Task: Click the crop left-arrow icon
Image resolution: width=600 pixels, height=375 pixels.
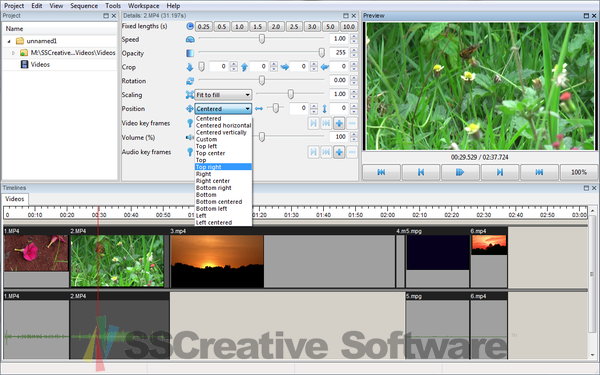Action: coord(324,67)
